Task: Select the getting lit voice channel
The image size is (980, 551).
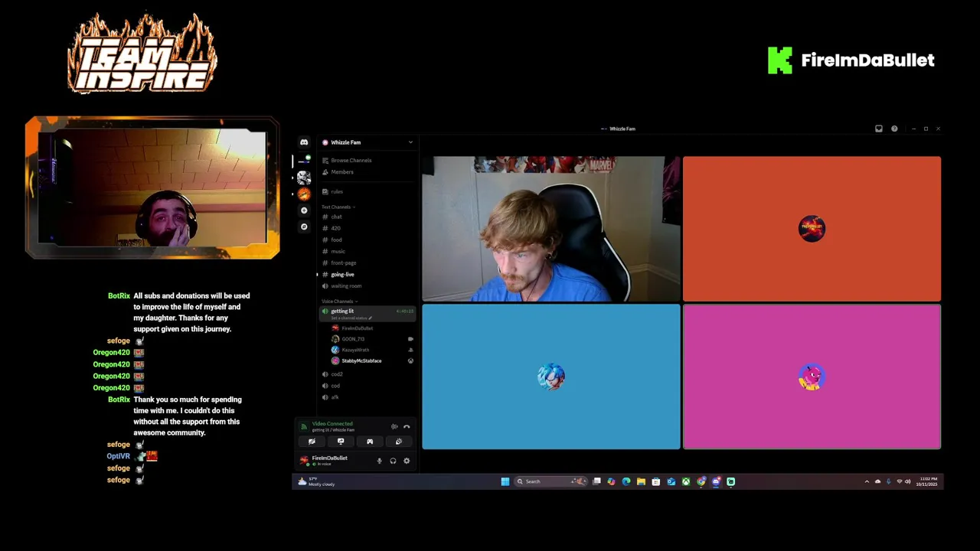Action: [368, 314]
